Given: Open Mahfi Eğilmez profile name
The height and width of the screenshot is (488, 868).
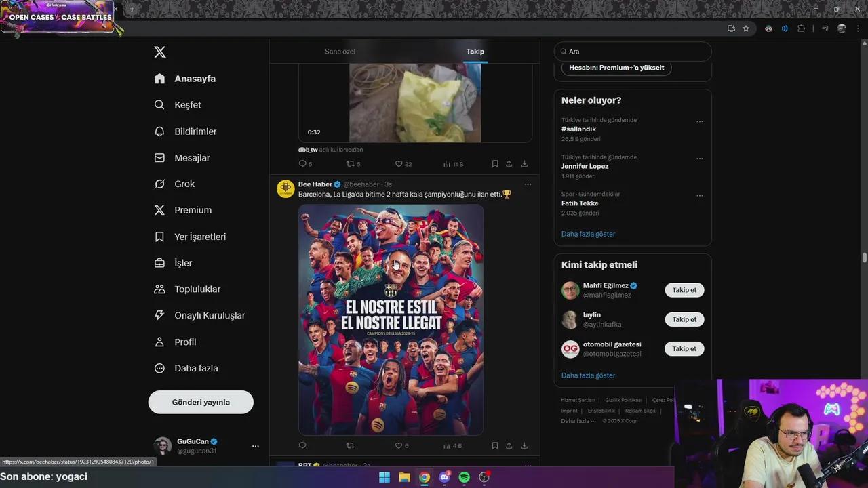Looking at the screenshot, I should [x=606, y=286].
